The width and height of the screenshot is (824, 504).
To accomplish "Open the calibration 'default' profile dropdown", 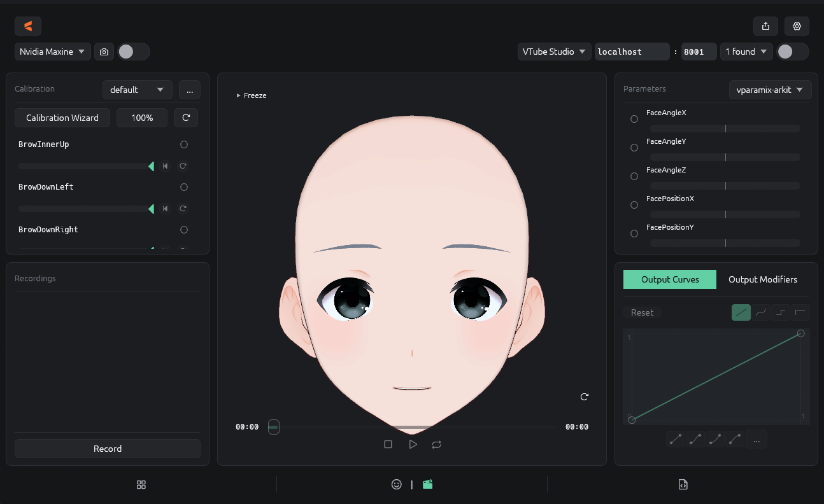I will 137,90.
